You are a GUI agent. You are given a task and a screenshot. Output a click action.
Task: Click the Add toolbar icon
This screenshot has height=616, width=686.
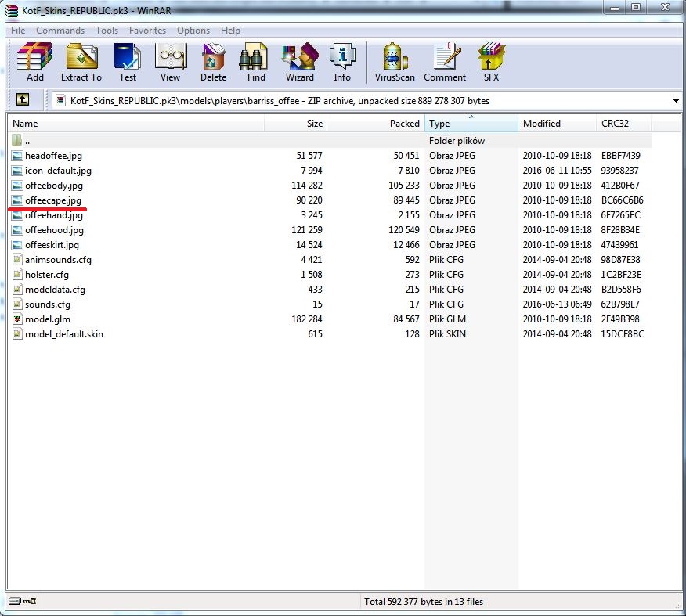34,63
